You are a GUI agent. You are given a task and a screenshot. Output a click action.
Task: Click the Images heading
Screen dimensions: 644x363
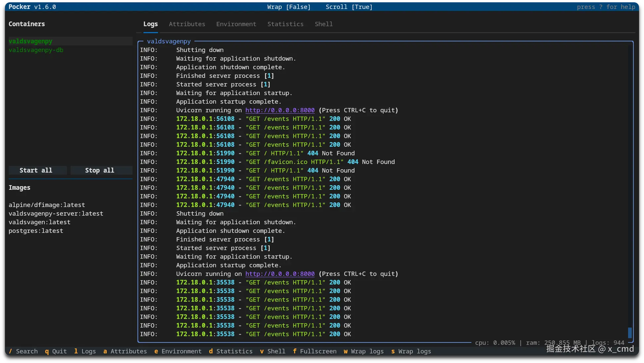tap(20, 188)
